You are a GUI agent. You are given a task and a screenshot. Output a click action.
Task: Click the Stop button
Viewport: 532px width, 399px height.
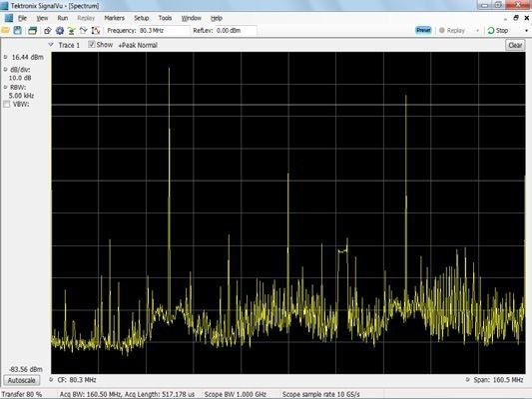point(498,31)
